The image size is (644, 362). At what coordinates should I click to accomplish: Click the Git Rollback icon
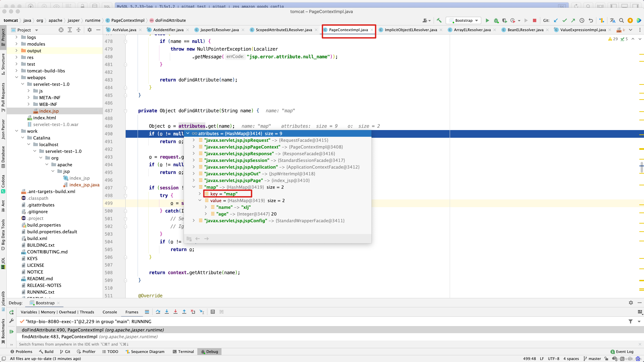point(591,20)
